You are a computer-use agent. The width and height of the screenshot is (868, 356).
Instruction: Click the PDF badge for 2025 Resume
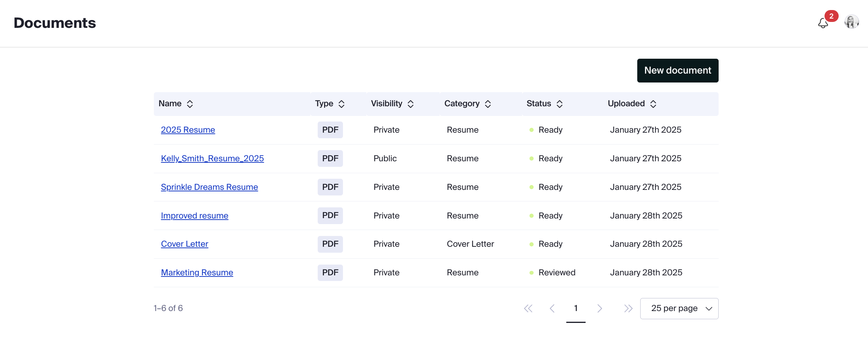point(330,130)
